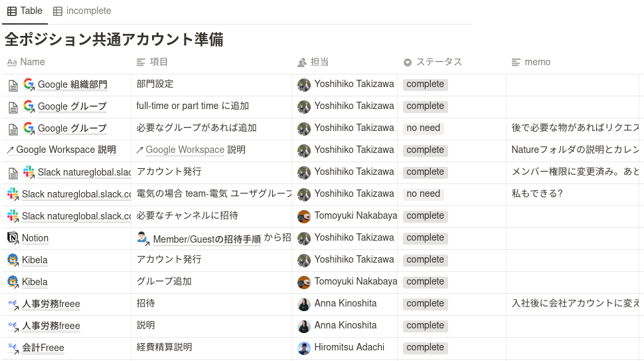Click Yoshihiko Takizawa avatar in 部門設定 row
Screen dimensions: 644x361
304,84
